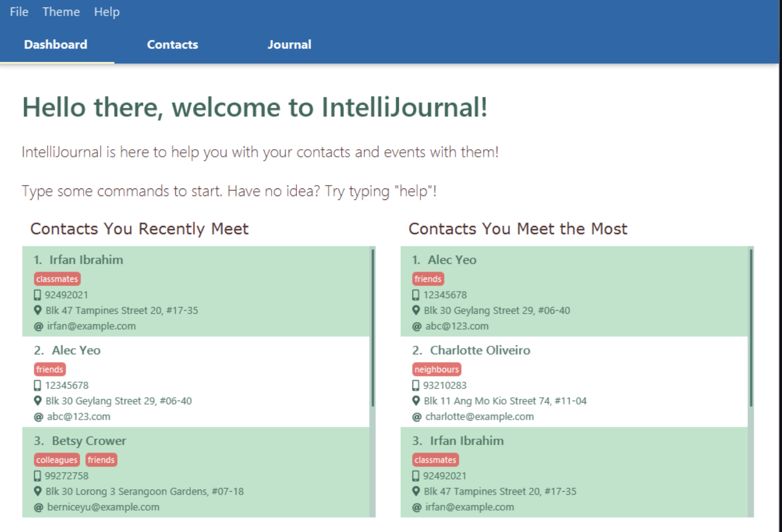Open the Theme menu
The image size is (782, 532).
pyautogui.click(x=61, y=12)
